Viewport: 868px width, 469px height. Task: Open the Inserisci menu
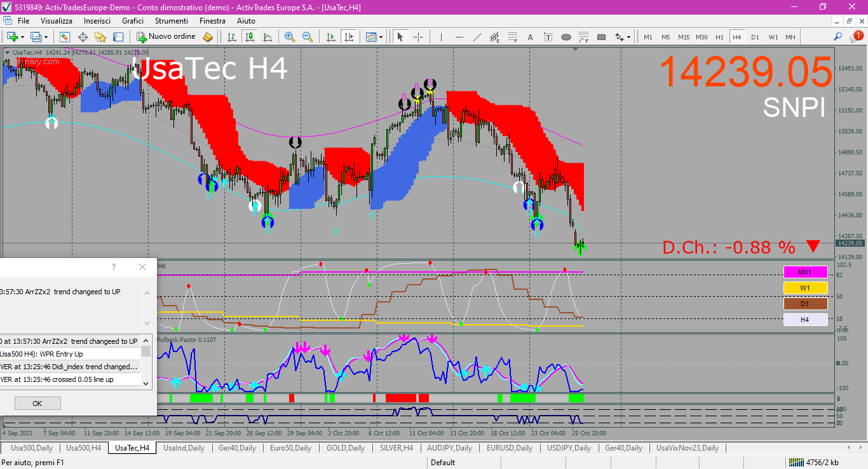click(97, 20)
